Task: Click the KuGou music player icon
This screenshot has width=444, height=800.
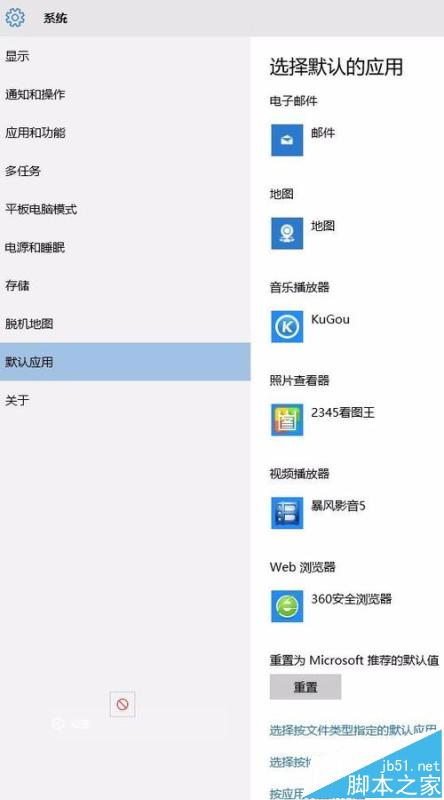Action: pos(287,327)
